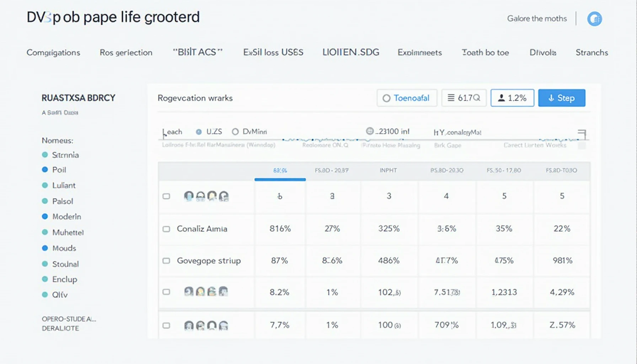Select the DvMinn radio option

(235, 132)
